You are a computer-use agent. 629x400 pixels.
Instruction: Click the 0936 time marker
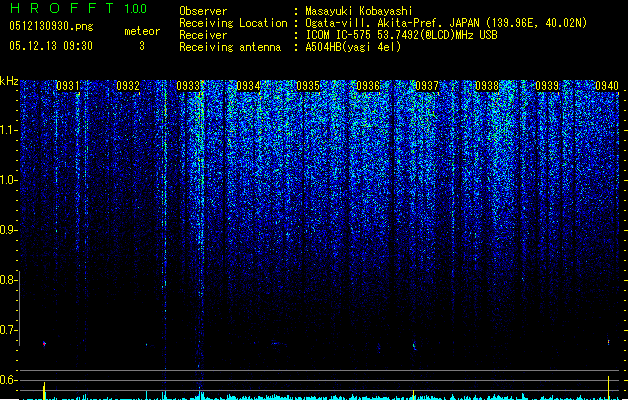click(368, 86)
